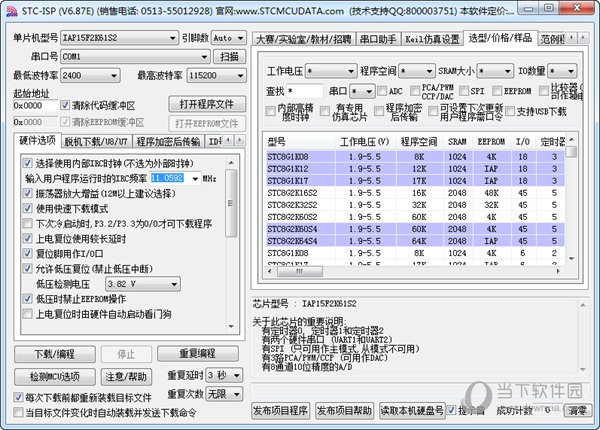600x430 pixels.
Task: Click 查找 search input field
Action: coord(305,91)
